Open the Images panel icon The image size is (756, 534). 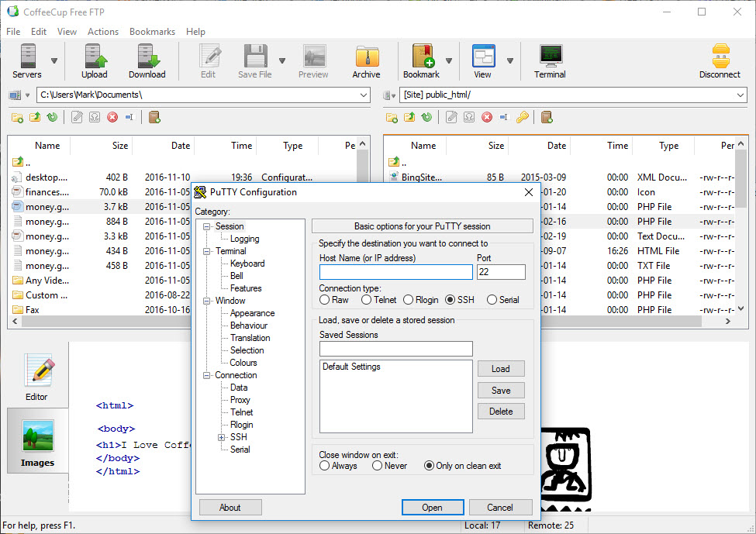[38, 443]
